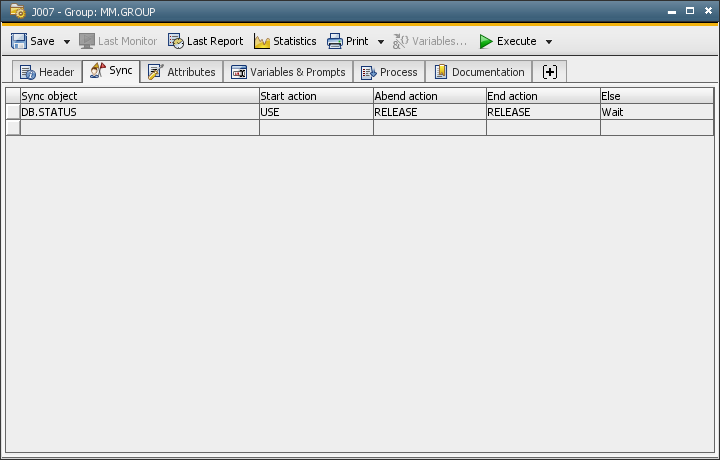
Task: Click the Last Report button label
Action: click(x=215, y=41)
